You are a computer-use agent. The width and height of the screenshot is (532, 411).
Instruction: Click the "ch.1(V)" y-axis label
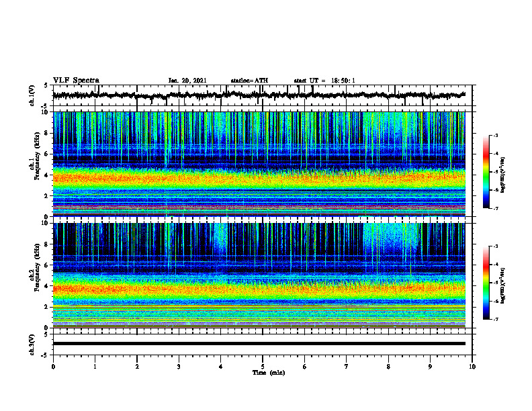point(32,95)
